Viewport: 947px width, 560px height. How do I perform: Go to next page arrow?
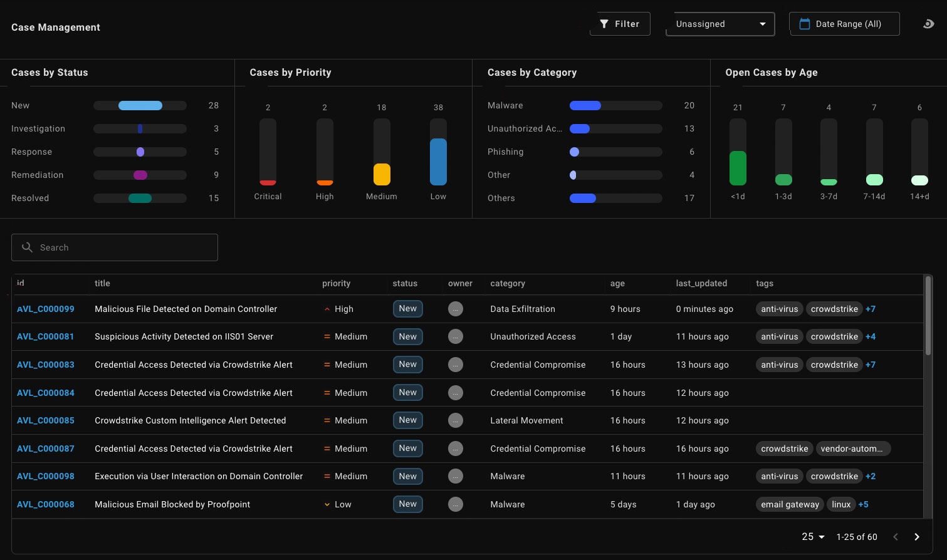917,537
